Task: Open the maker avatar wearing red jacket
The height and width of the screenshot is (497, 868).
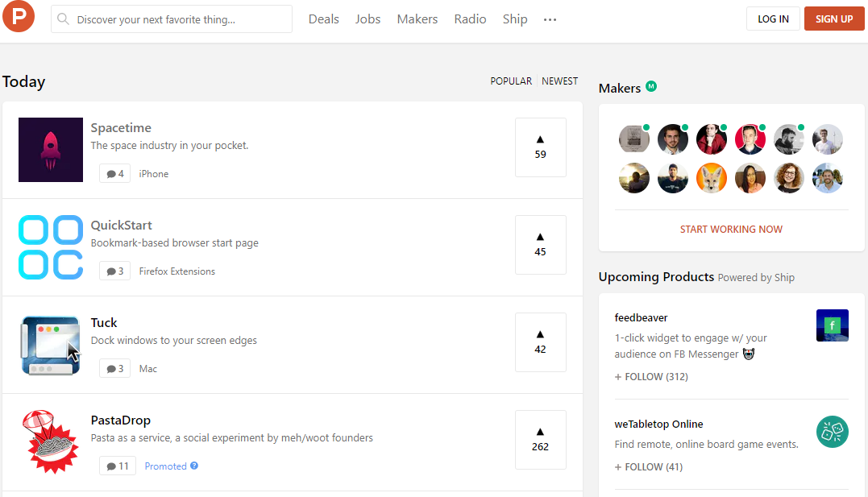Action: pos(712,139)
